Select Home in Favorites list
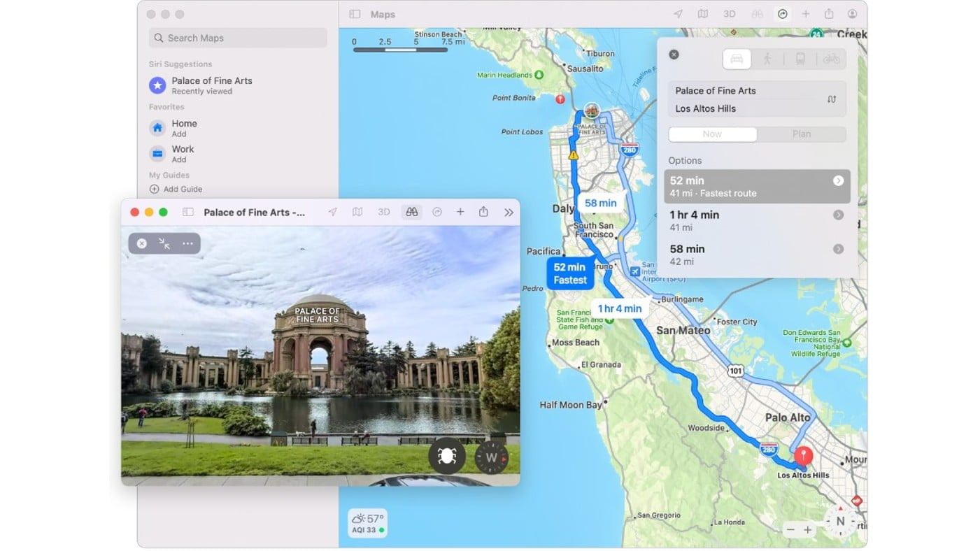This screenshot has width=980, height=551. pos(184,128)
